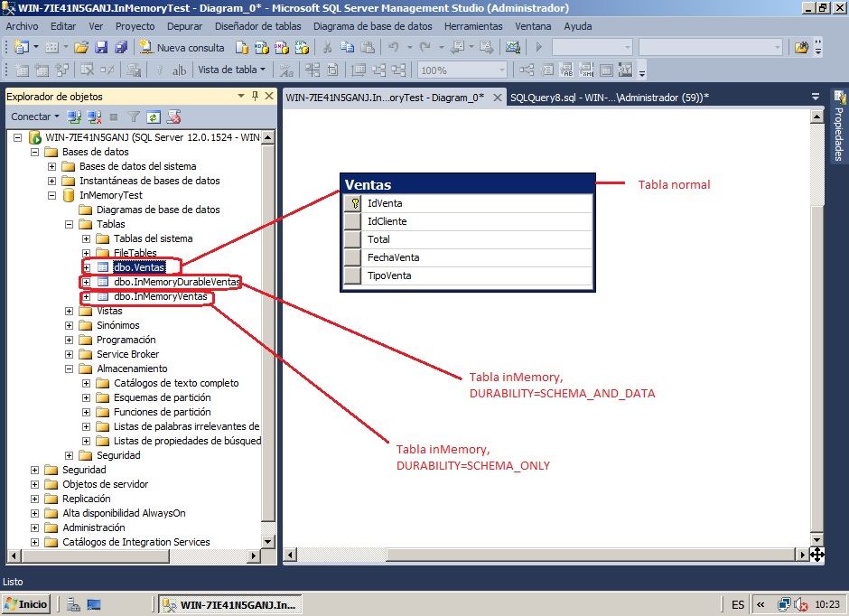Click the Filter icon in Explorador de objetos
This screenshot has width=849, height=616.
pyautogui.click(x=132, y=116)
